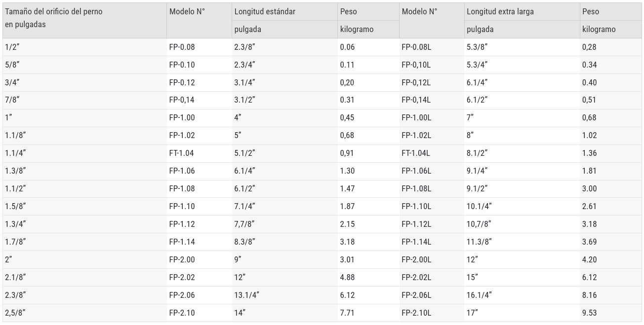Select the 7,7/8″ standard length cell
The image size is (644, 325).
[x=284, y=224]
